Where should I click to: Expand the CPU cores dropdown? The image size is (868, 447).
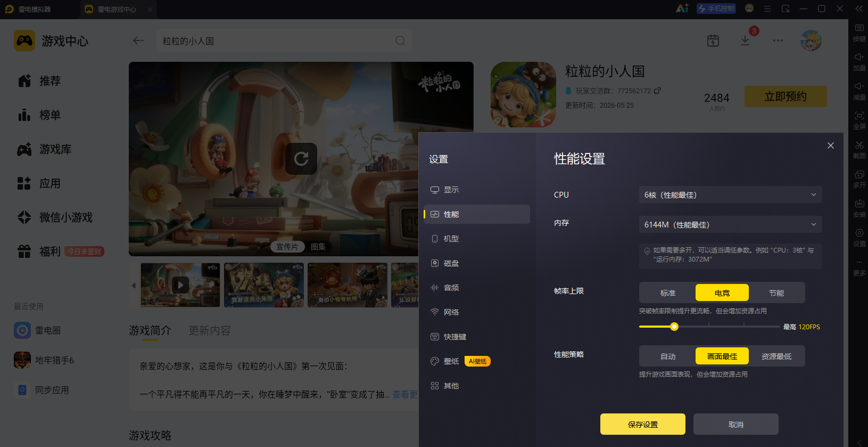point(730,194)
